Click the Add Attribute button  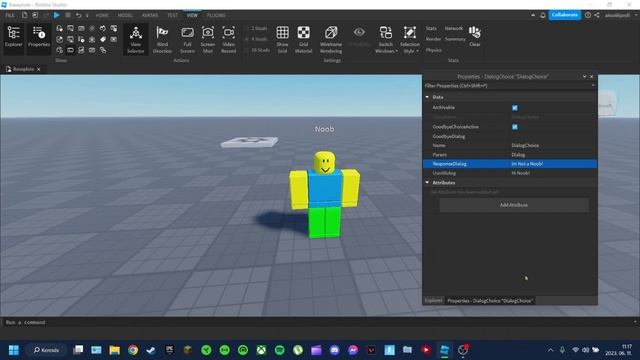pyautogui.click(x=514, y=205)
